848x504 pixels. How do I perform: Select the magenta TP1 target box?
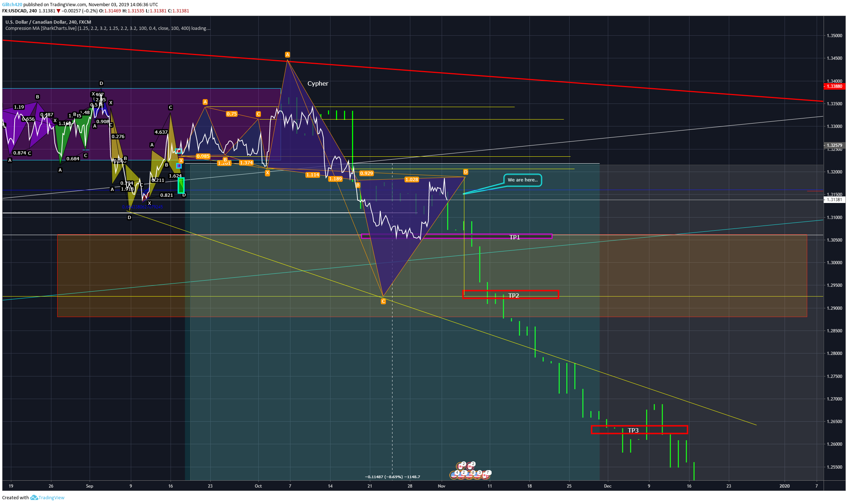457,237
